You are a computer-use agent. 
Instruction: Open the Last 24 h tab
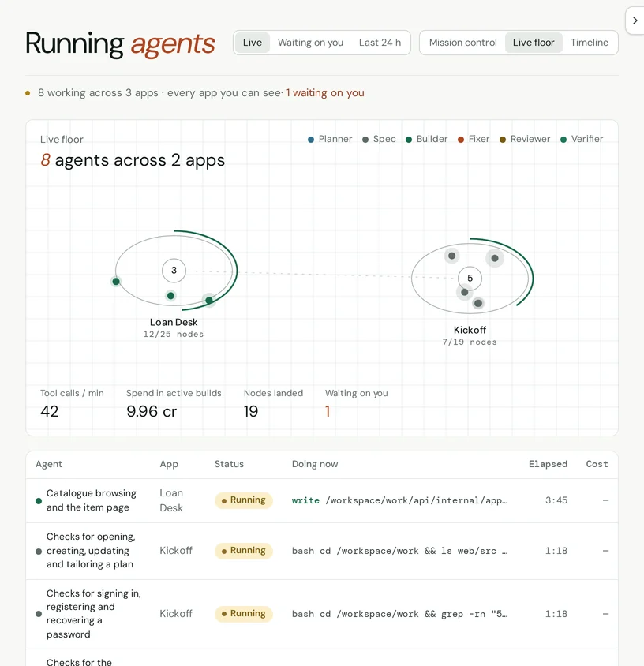[380, 43]
